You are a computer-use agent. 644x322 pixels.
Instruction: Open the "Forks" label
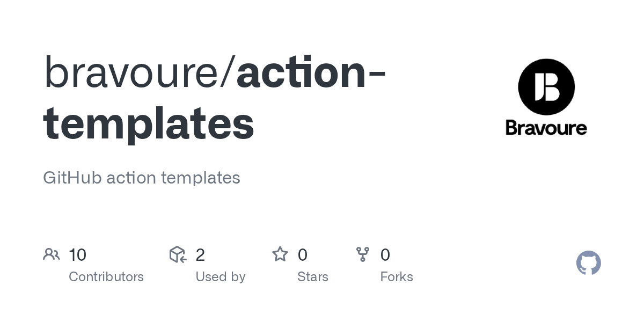(397, 277)
